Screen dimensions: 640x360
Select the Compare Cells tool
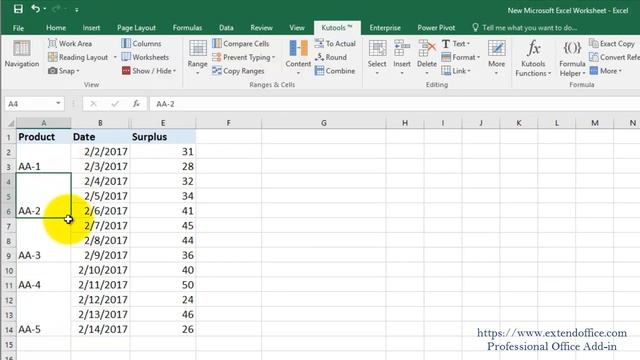[x=240, y=43]
